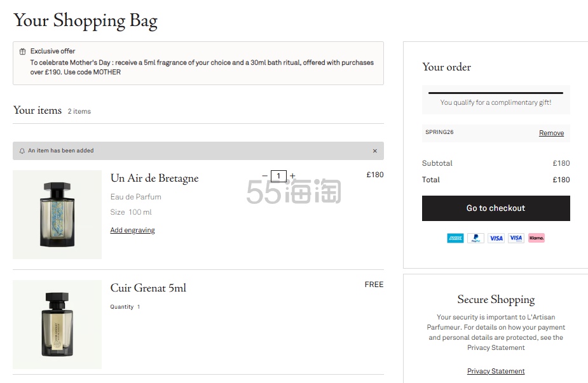588x383 pixels.
Task: Click the quantity field for Un Air de Bretagne
Action: [x=278, y=176]
